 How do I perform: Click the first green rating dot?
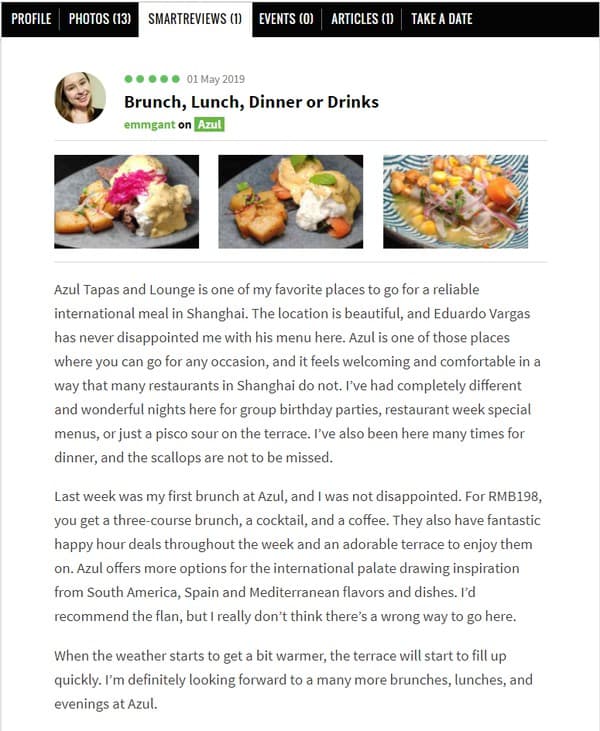[128, 79]
